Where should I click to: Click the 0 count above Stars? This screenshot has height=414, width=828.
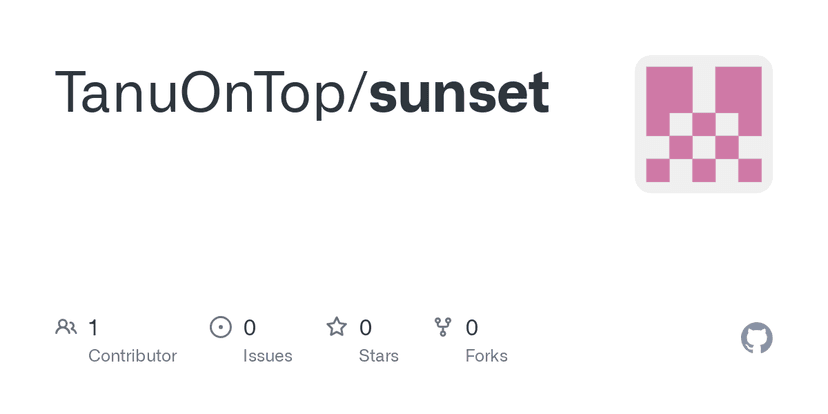[366, 327]
